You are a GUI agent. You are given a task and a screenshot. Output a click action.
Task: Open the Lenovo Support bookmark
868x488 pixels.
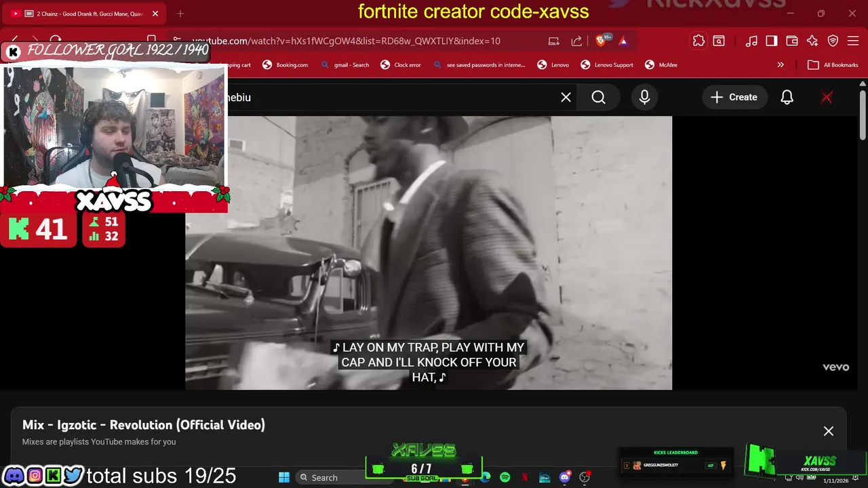(x=607, y=65)
